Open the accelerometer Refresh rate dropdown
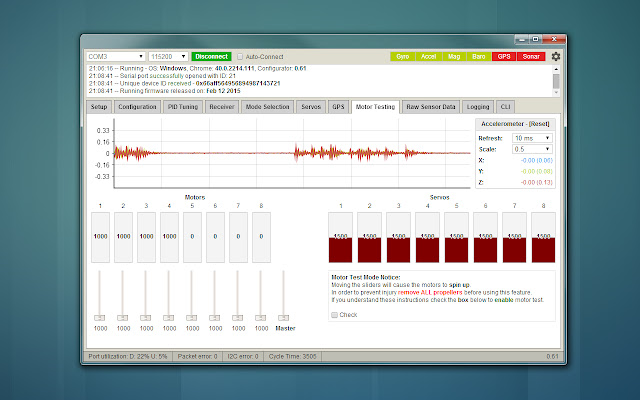Image resolution: width=640 pixels, height=400 pixels. click(x=531, y=138)
